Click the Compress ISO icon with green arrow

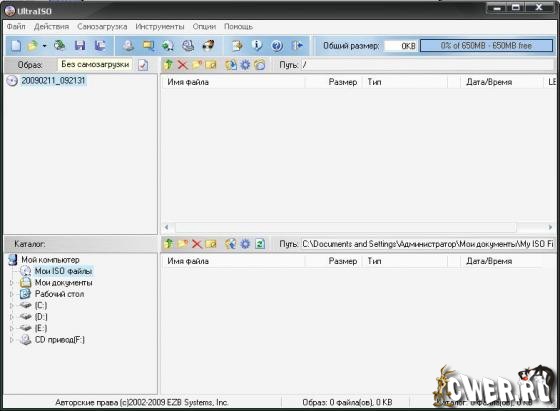click(168, 46)
